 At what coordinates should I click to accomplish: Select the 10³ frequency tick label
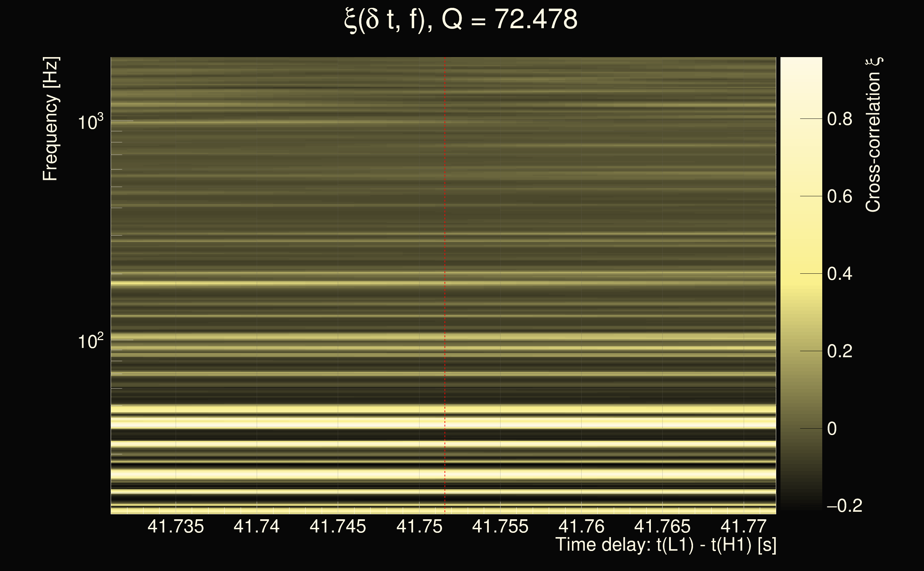click(90, 122)
